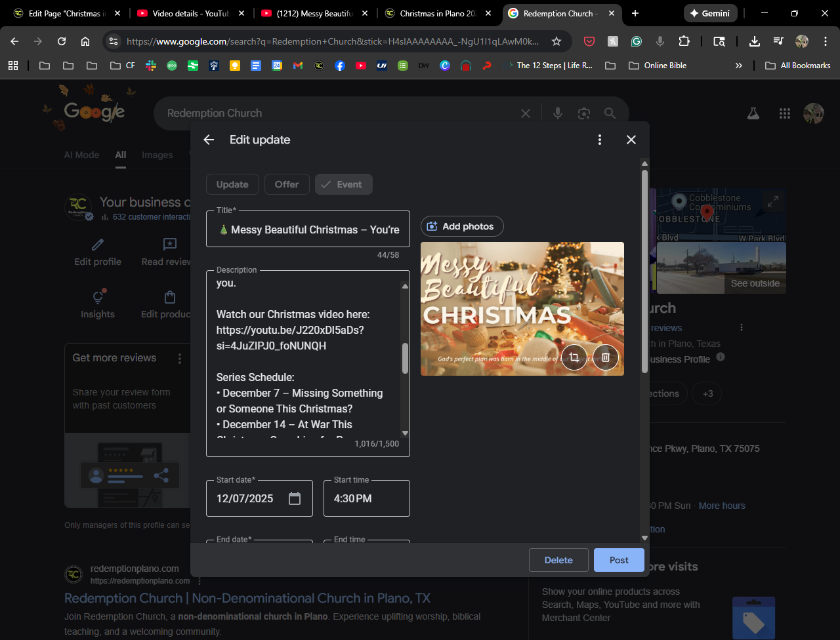
Task: Switch to Video details YouTube tab
Action: 190,13
